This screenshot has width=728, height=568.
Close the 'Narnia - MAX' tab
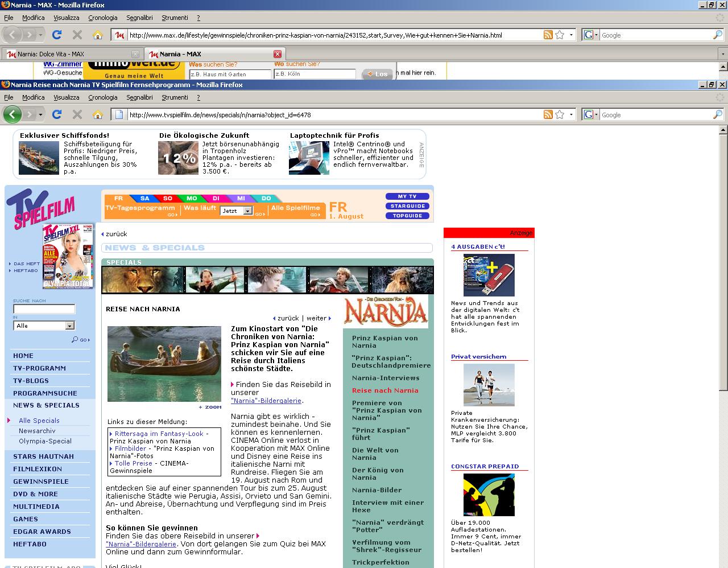(278, 54)
